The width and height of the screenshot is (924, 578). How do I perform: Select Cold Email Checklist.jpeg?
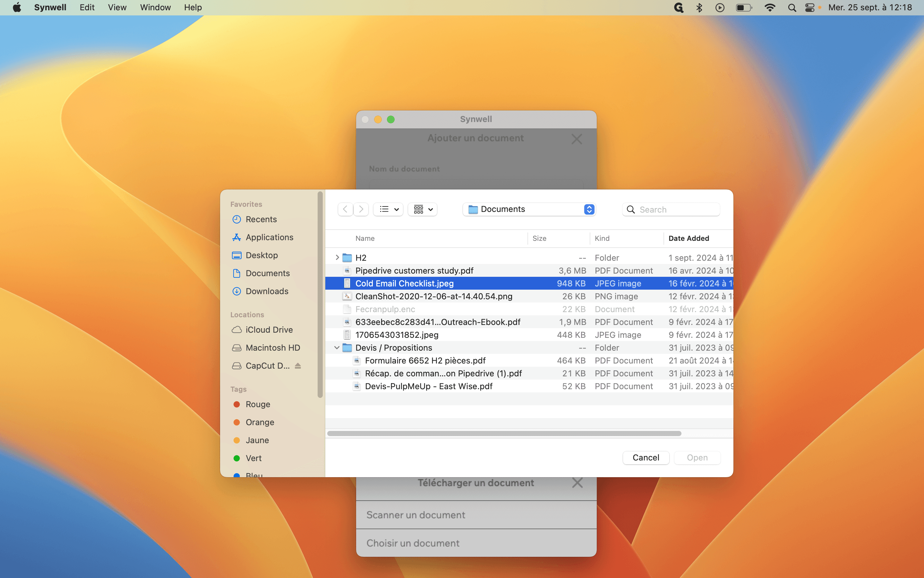[x=529, y=283]
